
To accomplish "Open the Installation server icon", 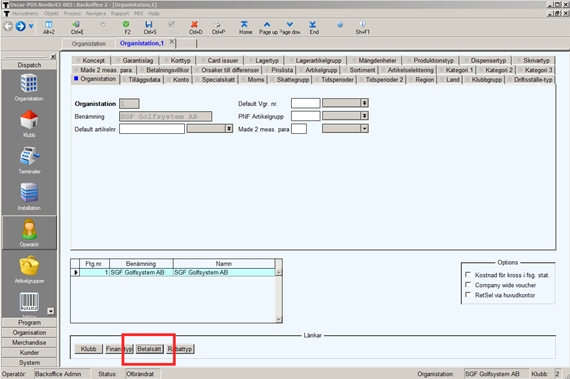I will 29,193.
